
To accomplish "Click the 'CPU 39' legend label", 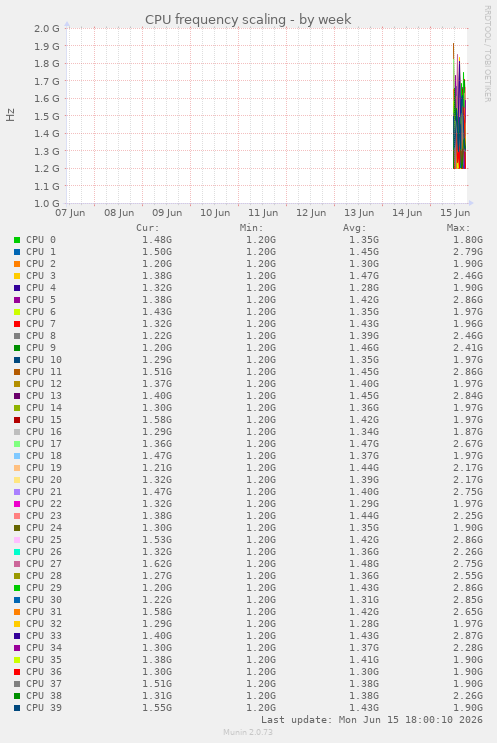I will click(44, 708).
